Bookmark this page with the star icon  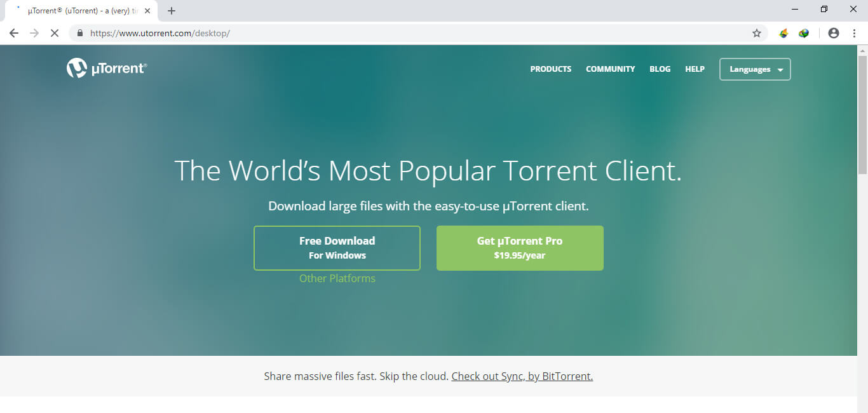click(x=756, y=33)
